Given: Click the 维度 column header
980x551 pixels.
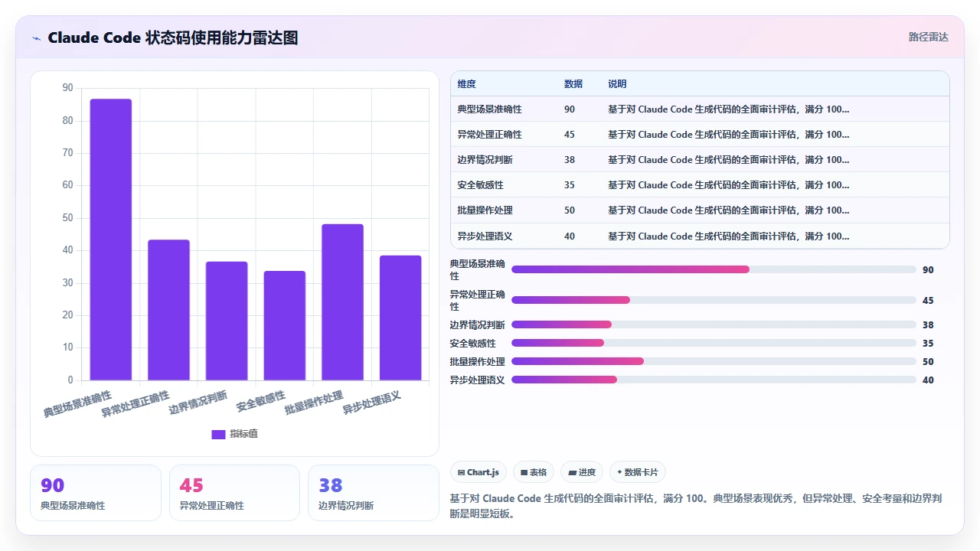Looking at the screenshot, I should (x=466, y=84).
